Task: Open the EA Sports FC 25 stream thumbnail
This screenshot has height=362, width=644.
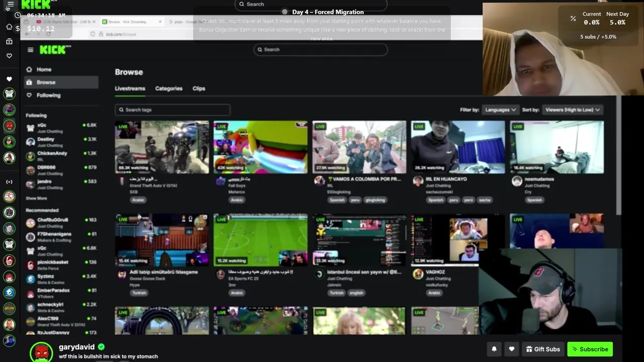Action: [261, 240]
